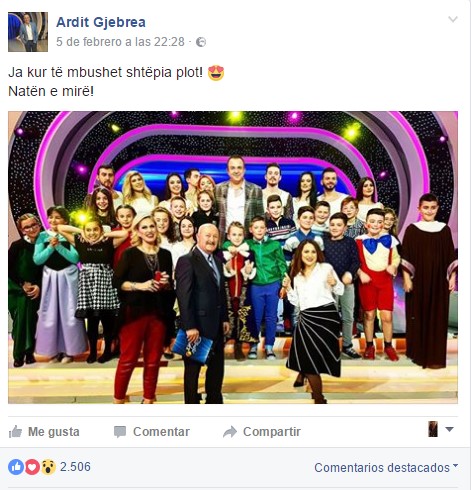Open the post options chevron menu
Image resolution: width=471 pixels, height=490 pixels.
point(453,19)
